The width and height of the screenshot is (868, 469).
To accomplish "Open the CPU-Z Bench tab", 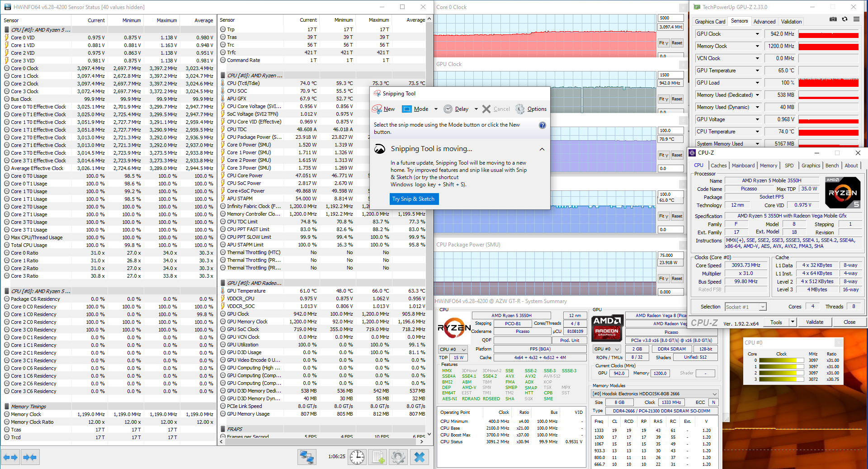I will 832,166.
